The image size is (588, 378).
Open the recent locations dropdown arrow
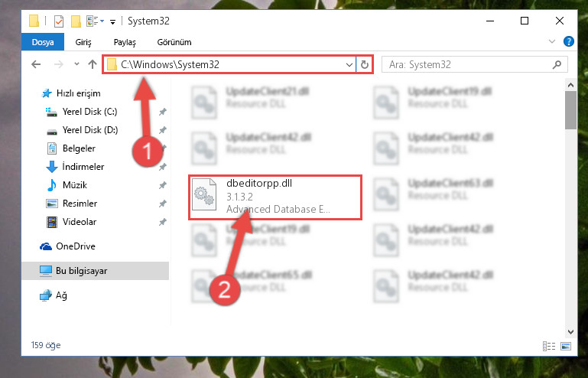(76, 64)
